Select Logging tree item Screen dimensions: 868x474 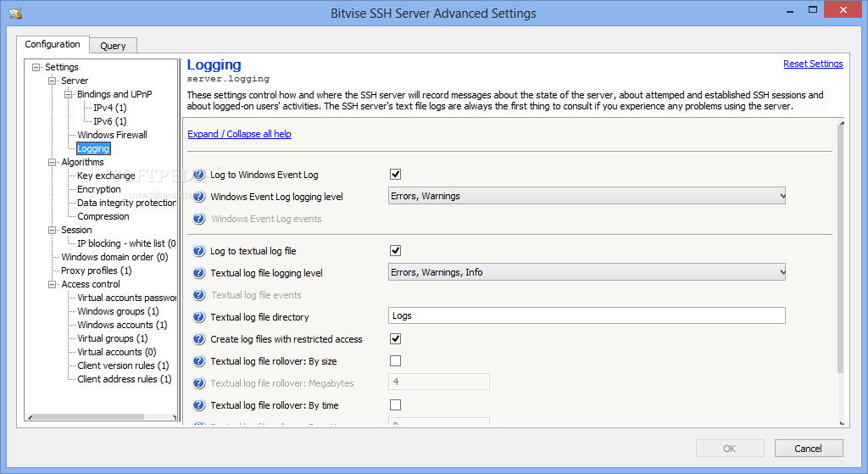[93, 148]
